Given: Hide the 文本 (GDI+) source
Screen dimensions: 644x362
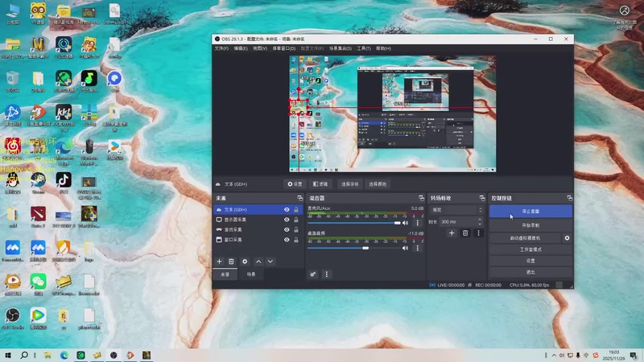Looking at the screenshot, I should 287,210.
